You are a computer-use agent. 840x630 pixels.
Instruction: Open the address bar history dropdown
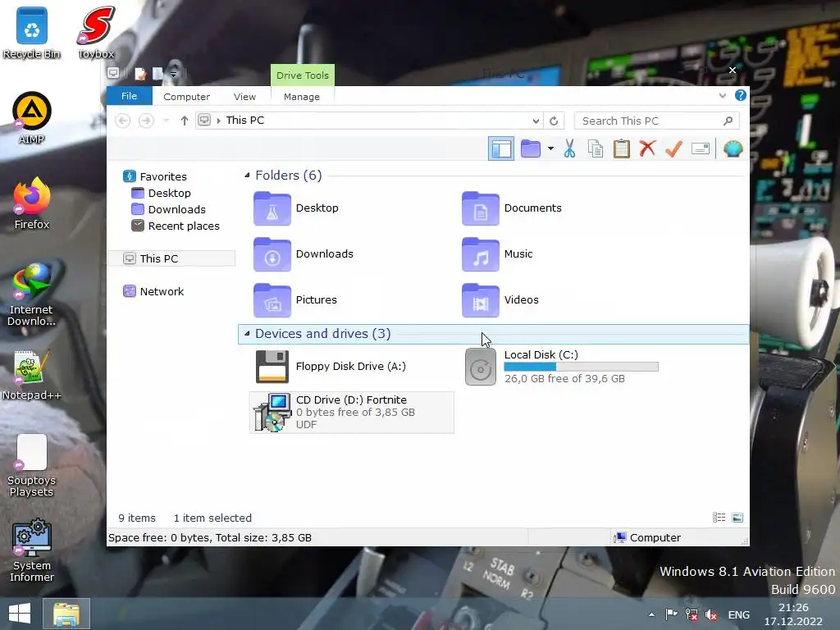click(x=536, y=121)
